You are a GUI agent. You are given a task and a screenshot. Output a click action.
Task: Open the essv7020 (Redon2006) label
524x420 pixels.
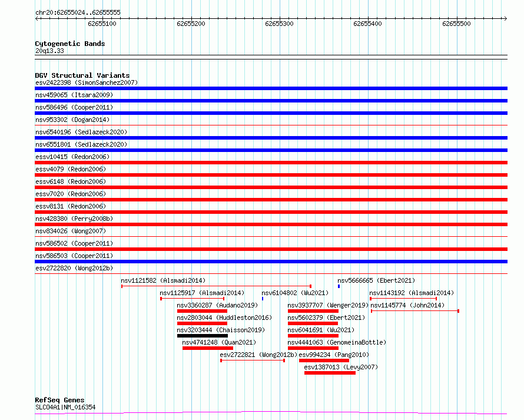click(71, 194)
